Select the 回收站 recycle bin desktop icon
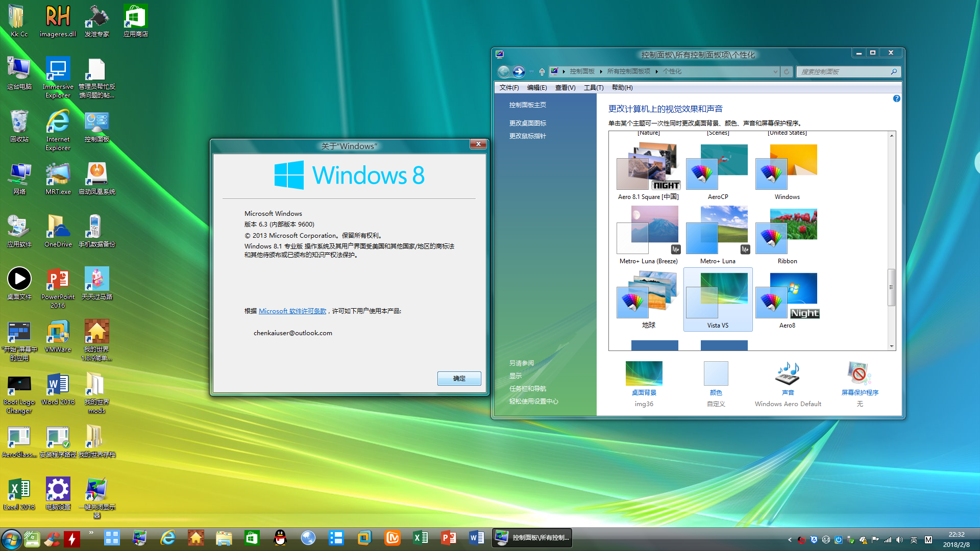The height and width of the screenshot is (551, 980). click(19, 127)
